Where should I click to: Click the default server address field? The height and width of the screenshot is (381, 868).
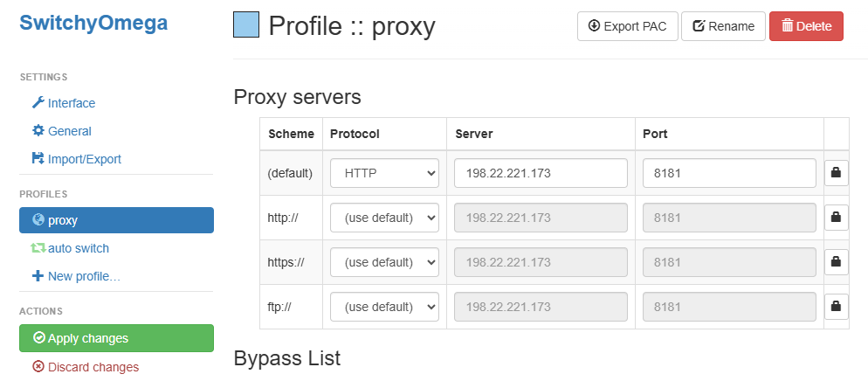[541, 173]
